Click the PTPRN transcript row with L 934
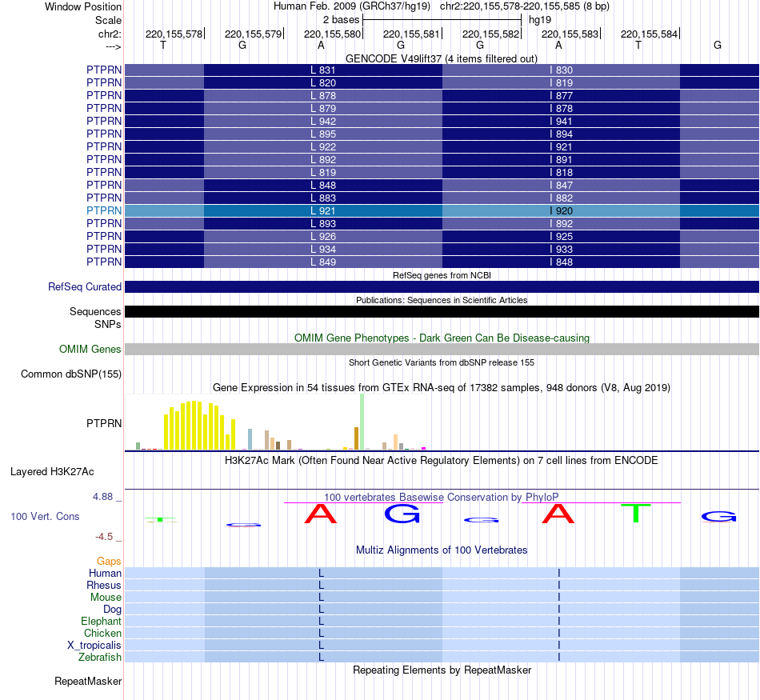 (x=442, y=249)
